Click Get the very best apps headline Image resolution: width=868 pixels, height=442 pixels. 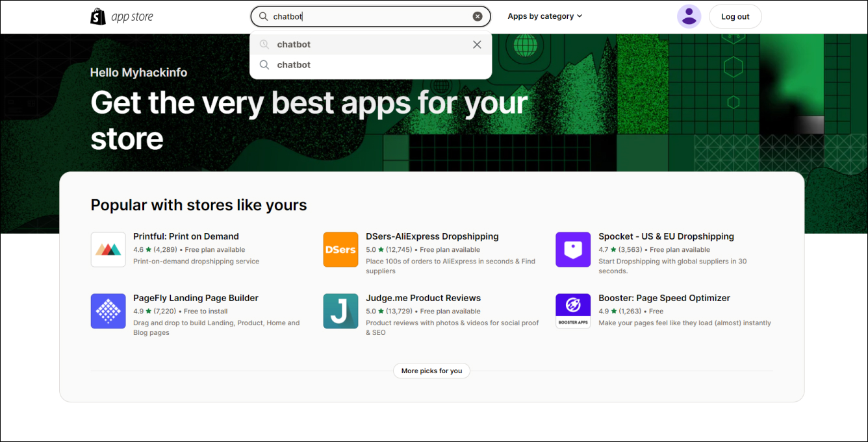tap(309, 121)
